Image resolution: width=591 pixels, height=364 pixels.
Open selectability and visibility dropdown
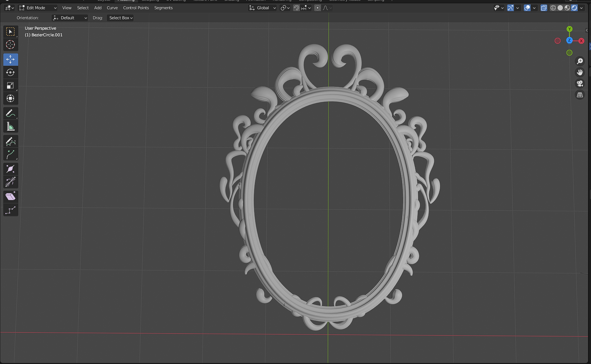(499, 8)
